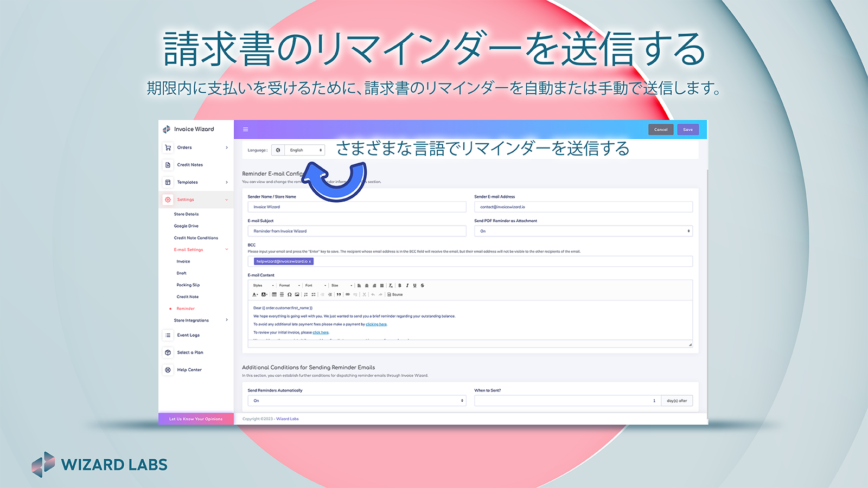868x488 pixels.
Task: Click the Credit Notes document icon
Action: tap(168, 165)
